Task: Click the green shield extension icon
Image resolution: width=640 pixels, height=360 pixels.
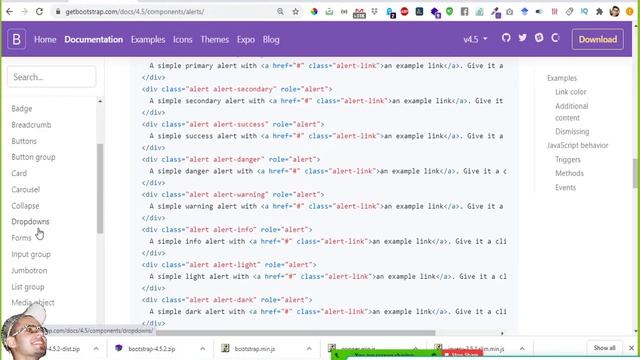Action: point(449,11)
